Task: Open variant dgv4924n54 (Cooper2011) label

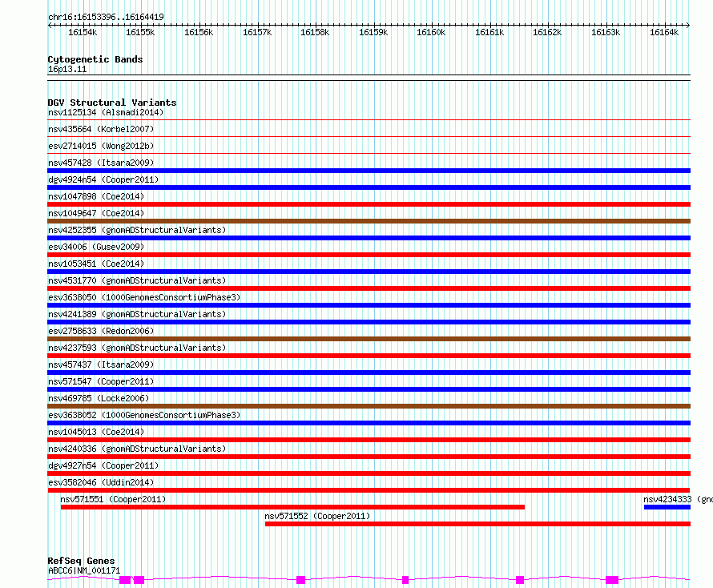Action: pos(103,179)
